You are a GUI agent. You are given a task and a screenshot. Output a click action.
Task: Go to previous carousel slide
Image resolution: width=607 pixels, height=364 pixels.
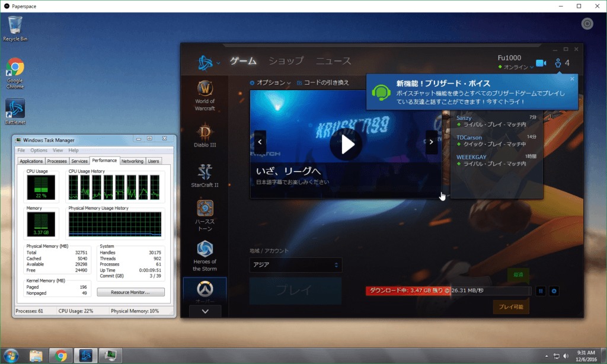tap(260, 142)
